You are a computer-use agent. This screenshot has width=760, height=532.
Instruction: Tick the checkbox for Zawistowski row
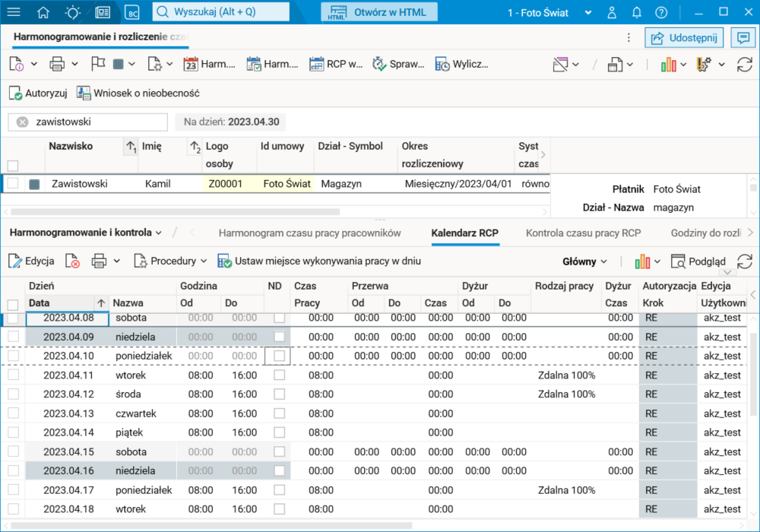pos(13,183)
